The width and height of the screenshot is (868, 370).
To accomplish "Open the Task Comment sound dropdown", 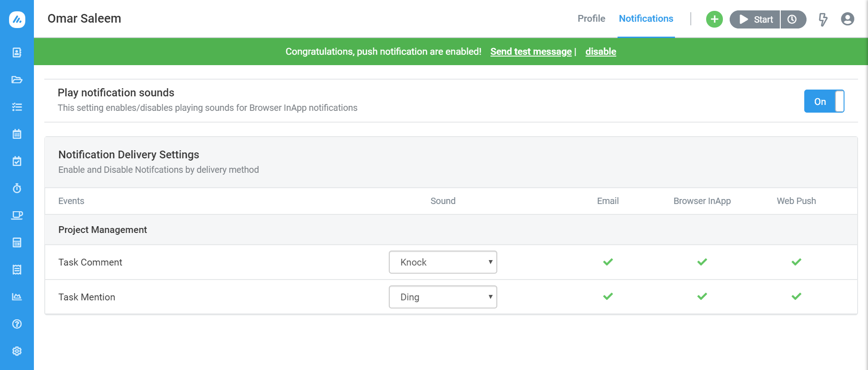I will [443, 262].
